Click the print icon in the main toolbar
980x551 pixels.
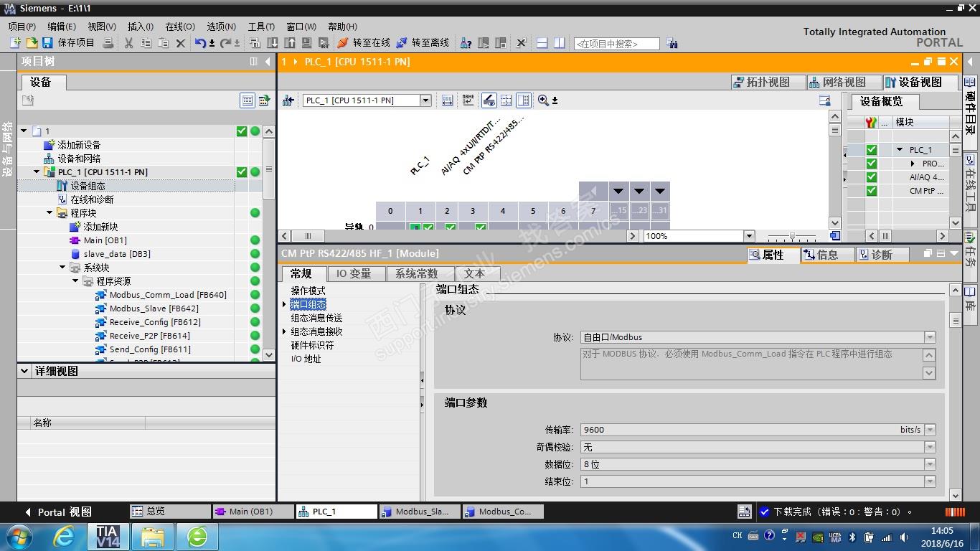(x=108, y=43)
